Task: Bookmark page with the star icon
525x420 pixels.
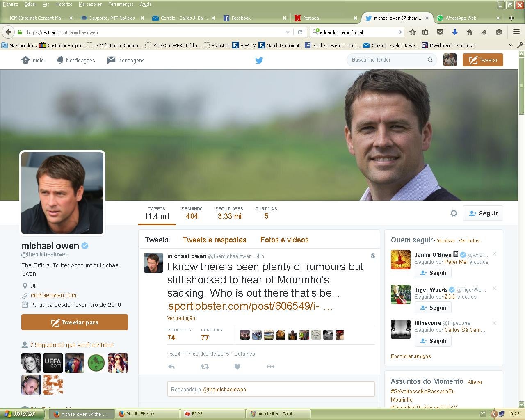Action: pyautogui.click(x=413, y=32)
